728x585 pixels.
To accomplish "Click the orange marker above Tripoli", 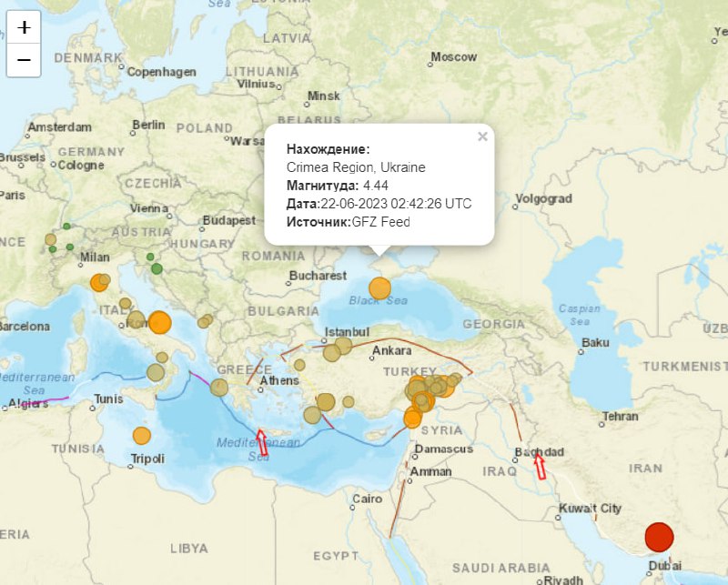I will [x=141, y=435].
